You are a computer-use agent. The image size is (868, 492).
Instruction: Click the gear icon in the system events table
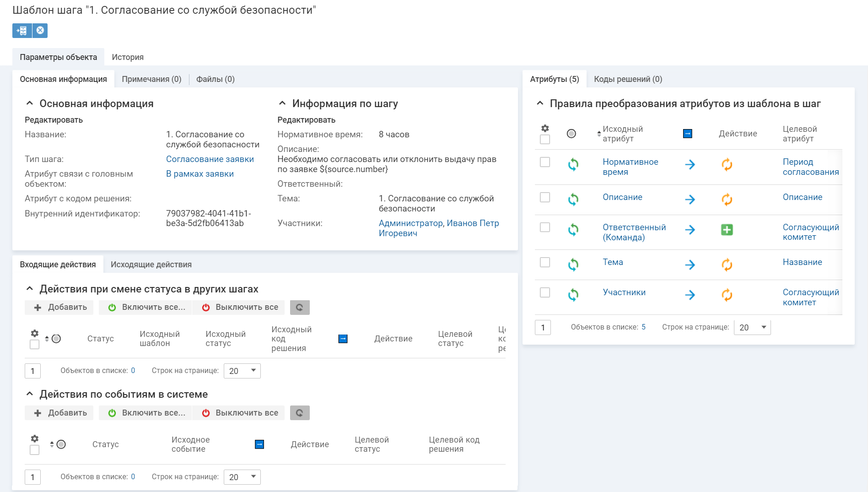(x=34, y=438)
